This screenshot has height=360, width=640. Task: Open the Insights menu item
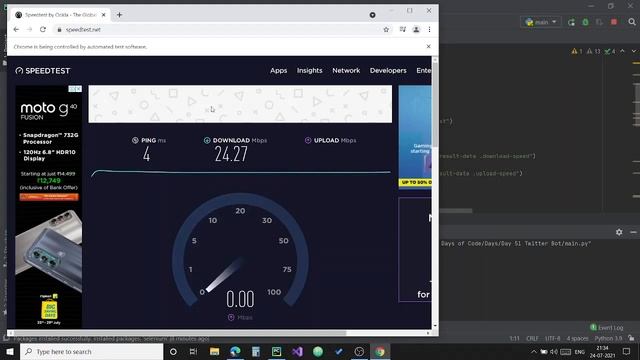pyautogui.click(x=309, y=70)
